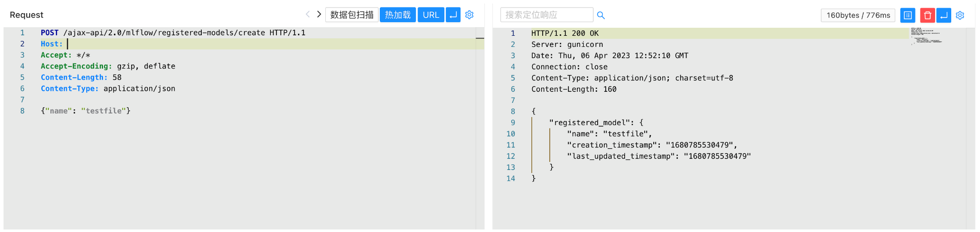
Task: Click the 热加载 button
Action: (397, 15)
